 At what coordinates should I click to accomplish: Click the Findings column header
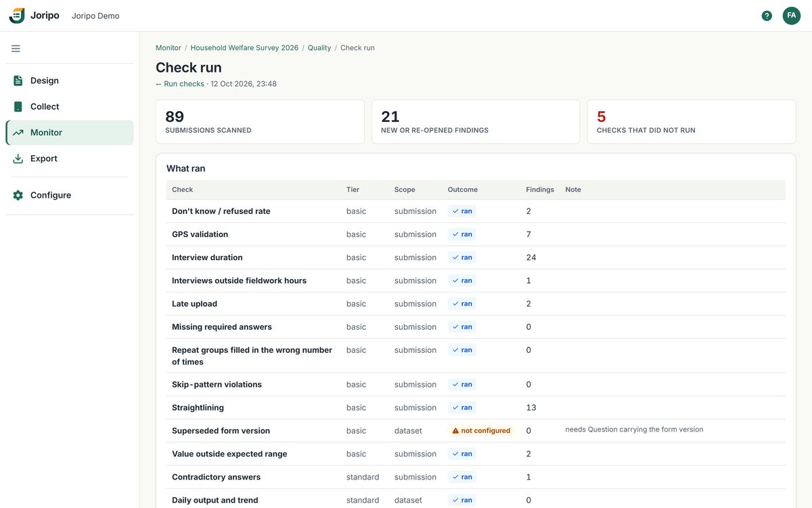[540, 190]
